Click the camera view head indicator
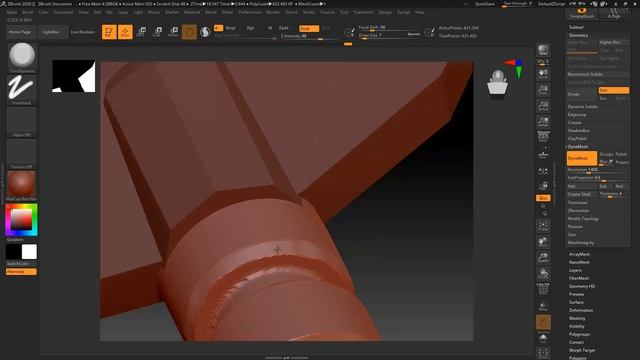Viewport: 640px width, 360px height. pos(498,85)
